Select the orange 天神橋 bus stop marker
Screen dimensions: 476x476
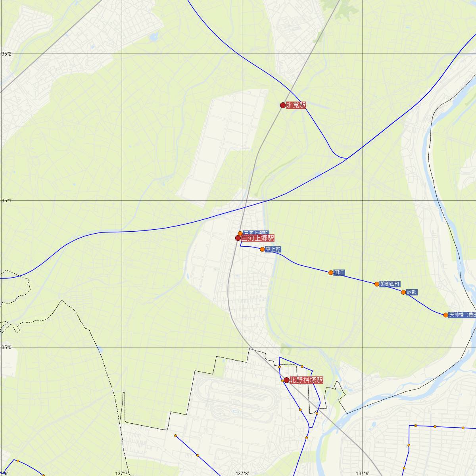[445, 315]
